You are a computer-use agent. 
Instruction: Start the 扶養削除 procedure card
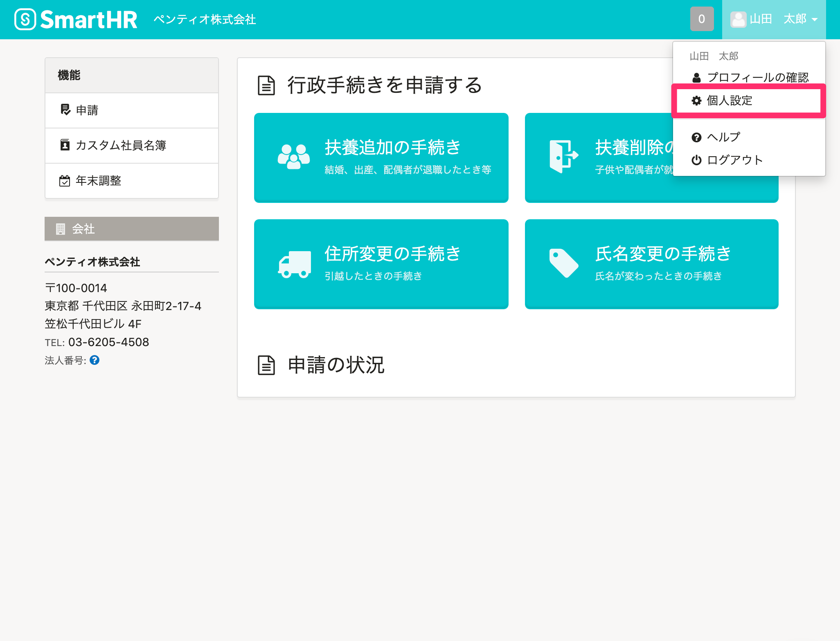599,157
